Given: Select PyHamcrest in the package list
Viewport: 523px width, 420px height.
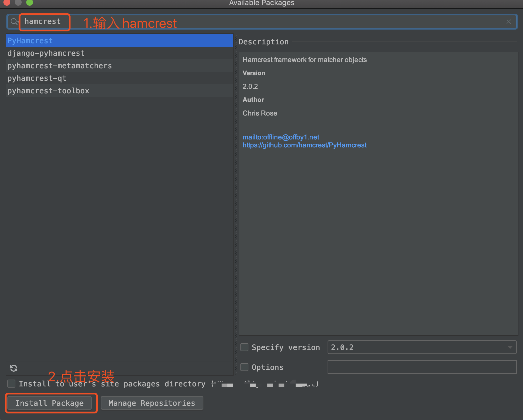Looking at the screenshot, I should point(120,40).
